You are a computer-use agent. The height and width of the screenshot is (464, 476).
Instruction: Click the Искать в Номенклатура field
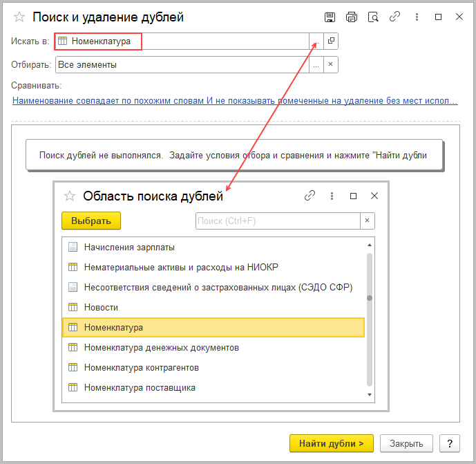pos(182,41)
